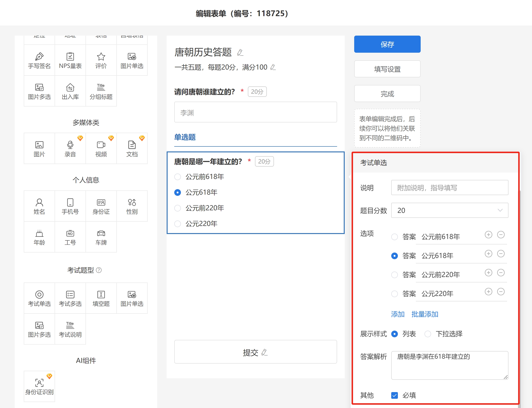Click the 保存 save button

[387, 44]
